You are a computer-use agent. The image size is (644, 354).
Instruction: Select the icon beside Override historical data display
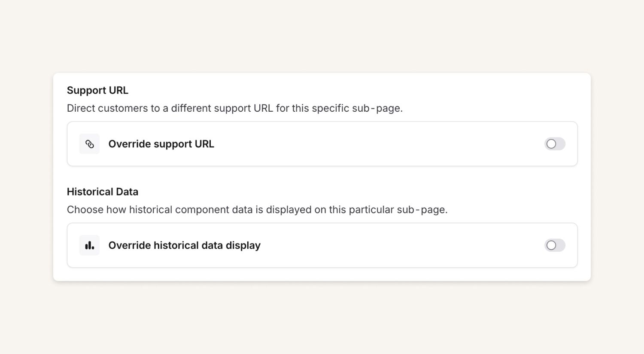(x=89, y=245)
